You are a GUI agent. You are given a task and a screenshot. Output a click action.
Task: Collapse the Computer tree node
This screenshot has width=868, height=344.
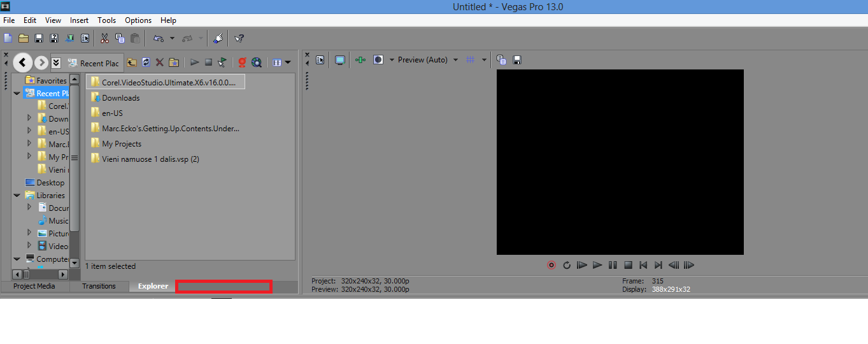point(17,259)
